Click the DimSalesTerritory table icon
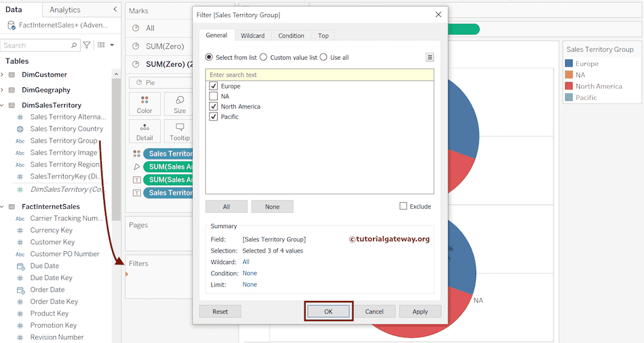This screenshot has height=343, width=644. 12,106
